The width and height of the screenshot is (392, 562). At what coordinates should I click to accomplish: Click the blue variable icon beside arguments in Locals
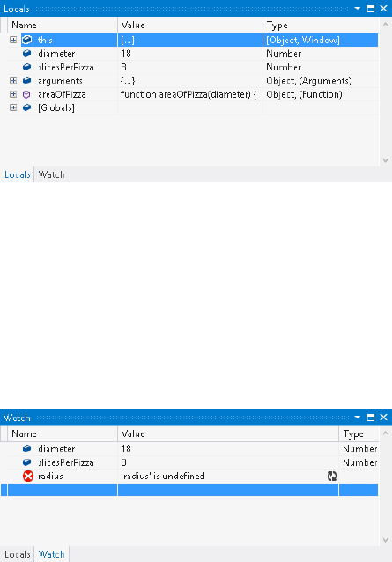click(x=27, y=80)
